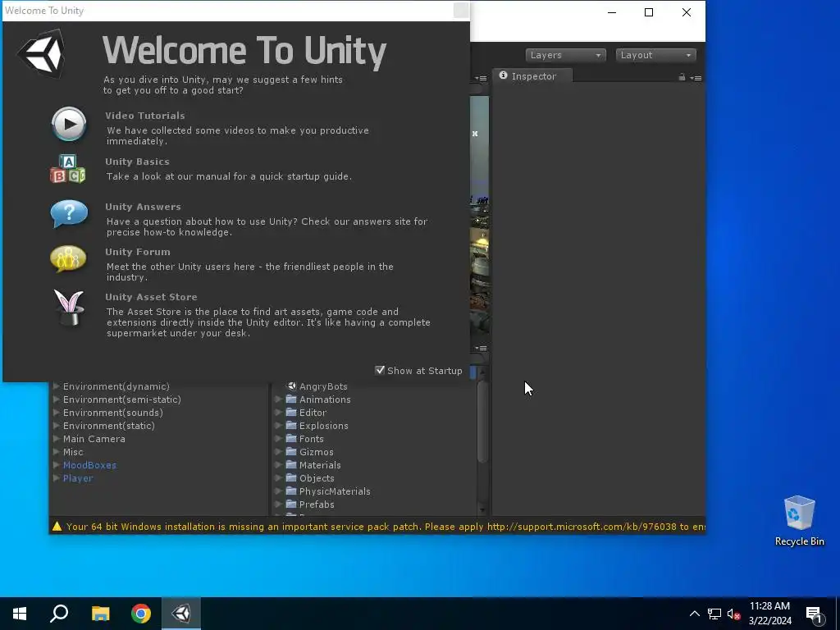Expand the PhysicMaterials folder arrow
Viewport: 840px width, 630px height.
[x=279, y=491]
